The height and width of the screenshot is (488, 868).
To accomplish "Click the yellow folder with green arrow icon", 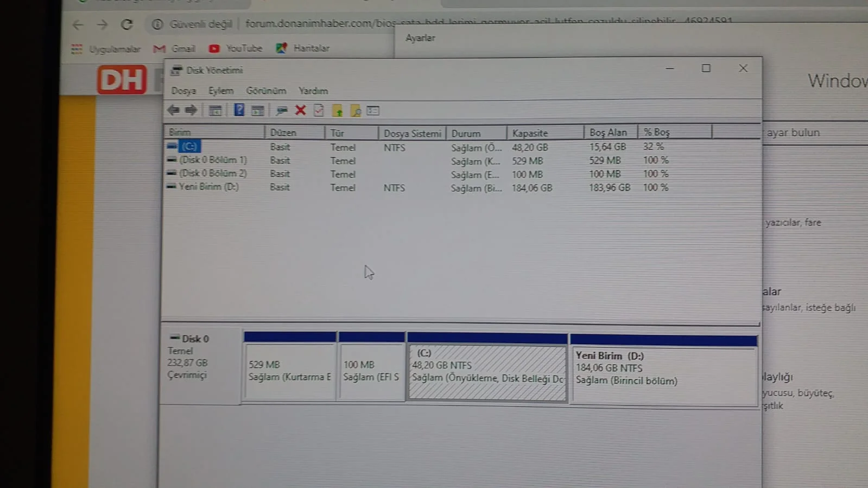I will click(x=338, y=111).
